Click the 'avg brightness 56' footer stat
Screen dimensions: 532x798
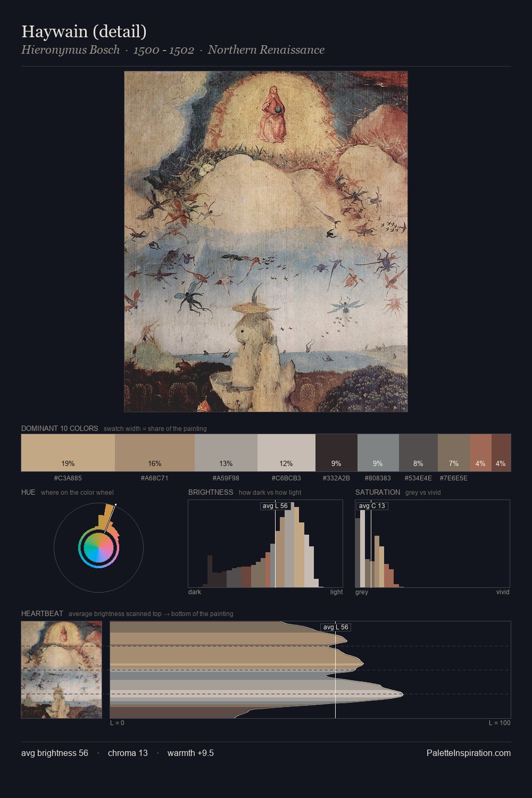(55, 753)
